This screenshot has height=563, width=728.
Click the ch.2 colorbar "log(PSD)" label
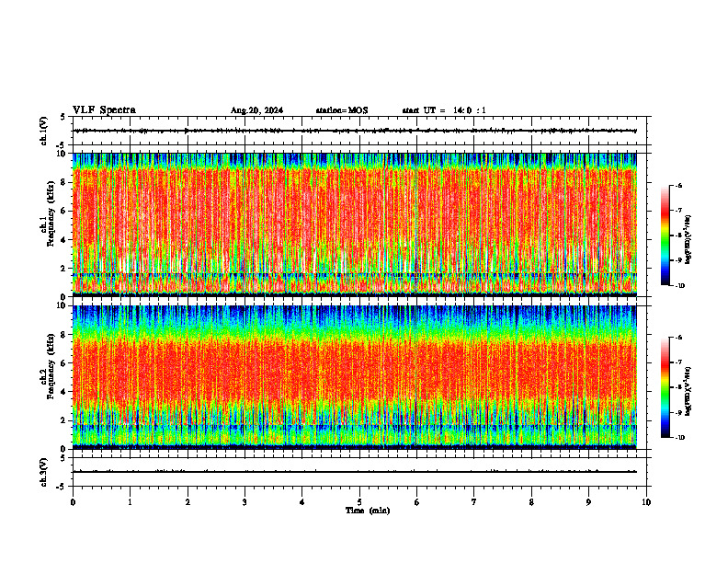(x=688, y=391)
